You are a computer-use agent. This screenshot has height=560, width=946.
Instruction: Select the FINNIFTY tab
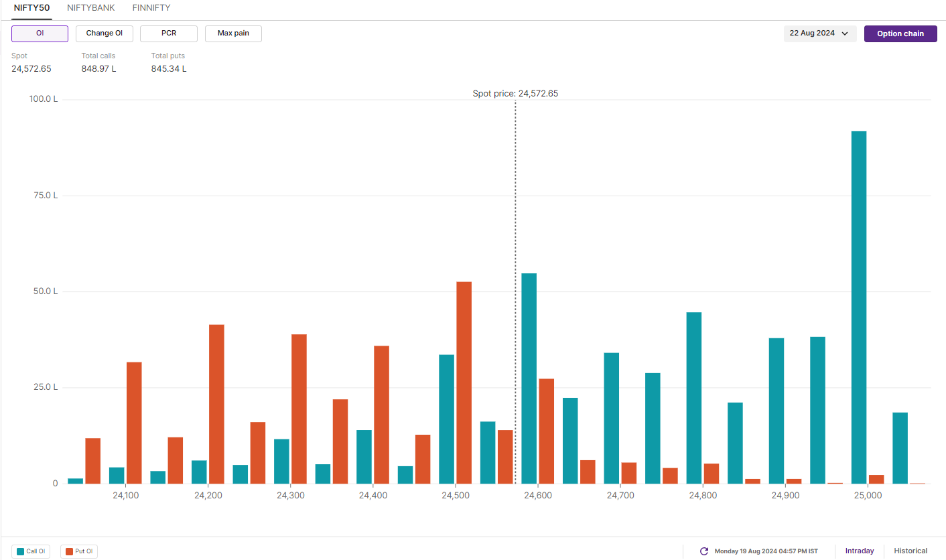pyautogui.click(x=151, y=8)
